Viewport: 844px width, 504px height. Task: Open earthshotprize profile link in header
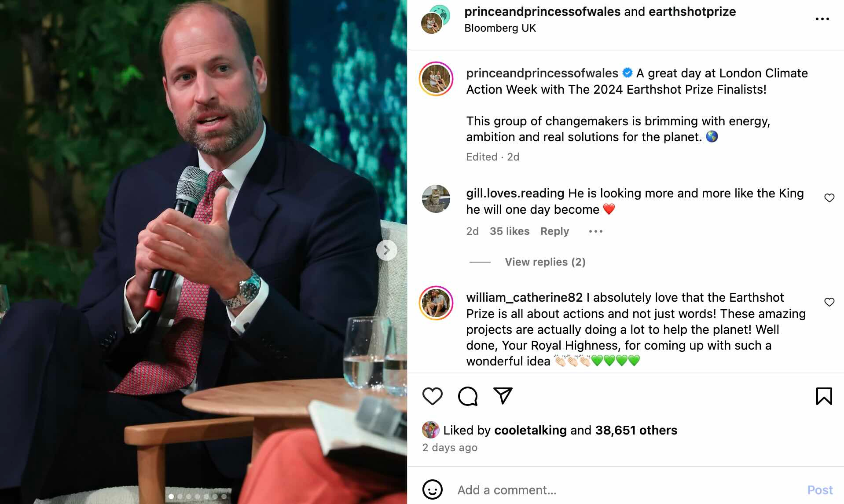tap(692, 11)
